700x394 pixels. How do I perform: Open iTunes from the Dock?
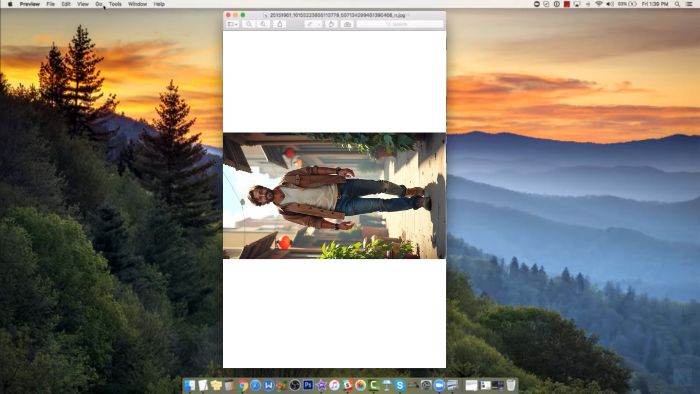tap(334, 385)
